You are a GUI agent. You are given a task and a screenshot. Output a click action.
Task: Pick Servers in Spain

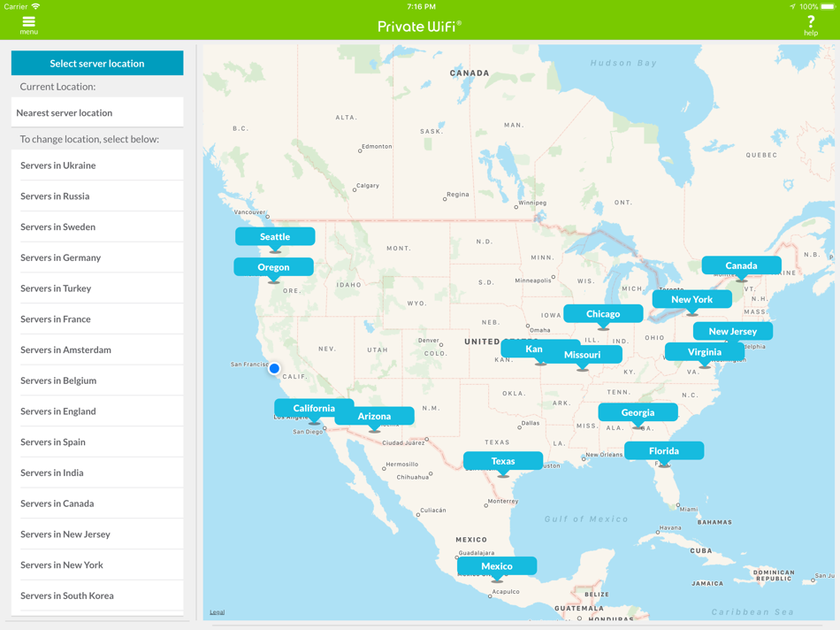pos(97,442)
